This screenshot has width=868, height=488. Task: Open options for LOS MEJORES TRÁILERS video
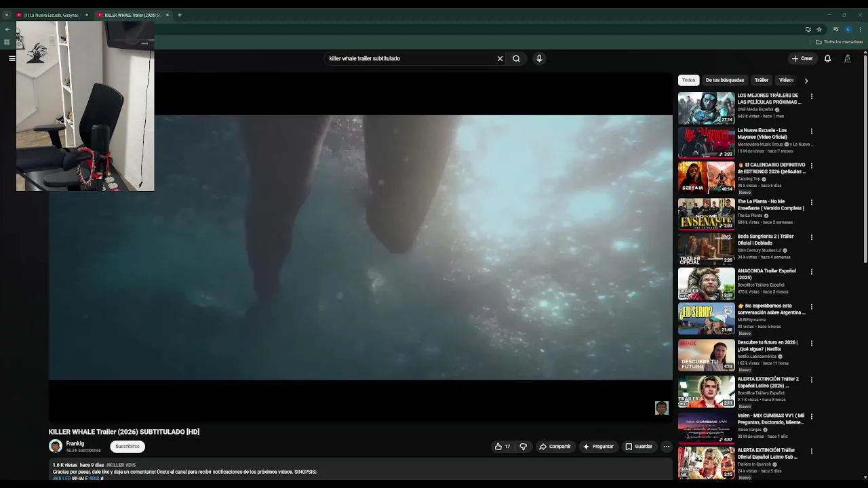tap(811, 96)
